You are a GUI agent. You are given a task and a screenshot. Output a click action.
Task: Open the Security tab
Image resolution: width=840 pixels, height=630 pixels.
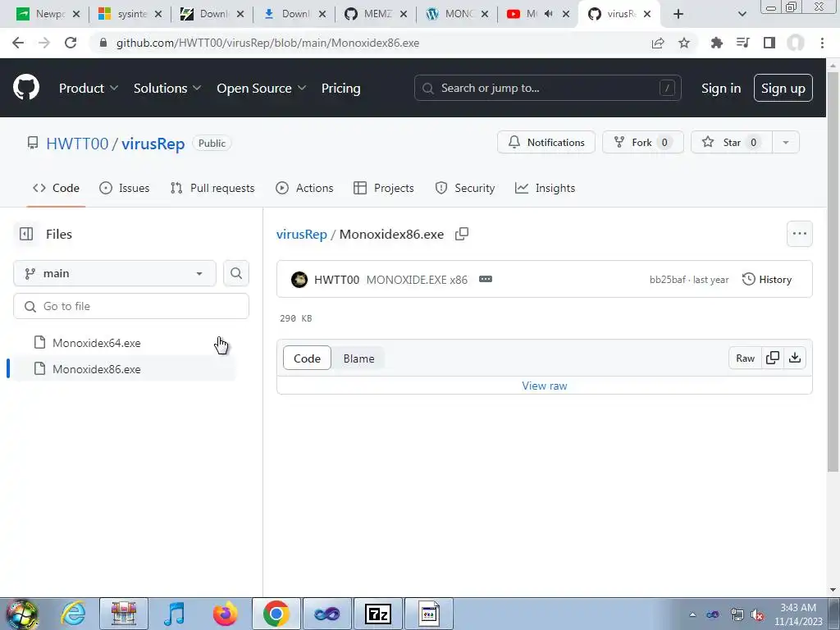(464, 188)
